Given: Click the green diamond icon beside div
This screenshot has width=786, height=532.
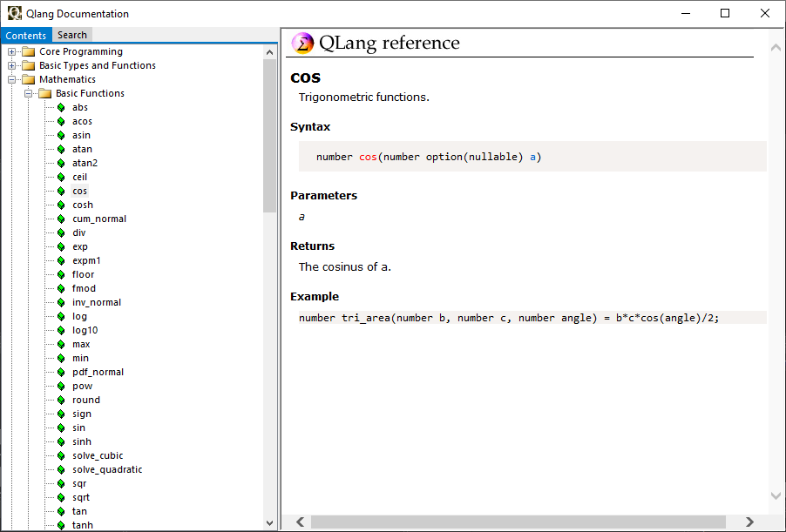Looking at the screenshot, I should 61,232.
